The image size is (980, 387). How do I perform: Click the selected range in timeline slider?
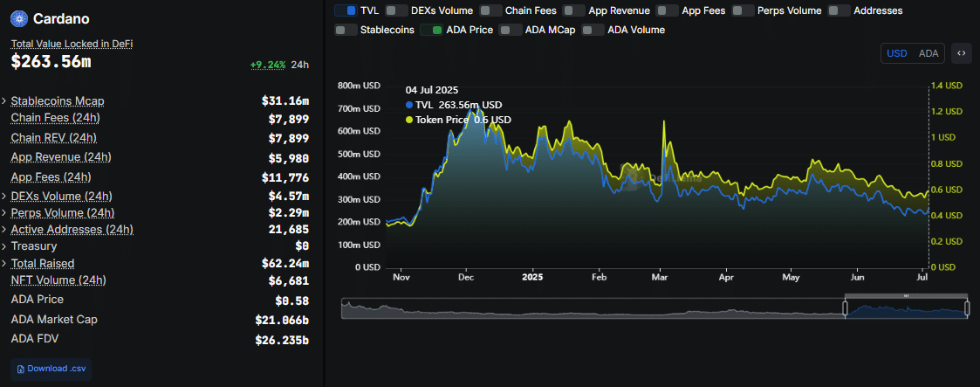coord(906,309)
